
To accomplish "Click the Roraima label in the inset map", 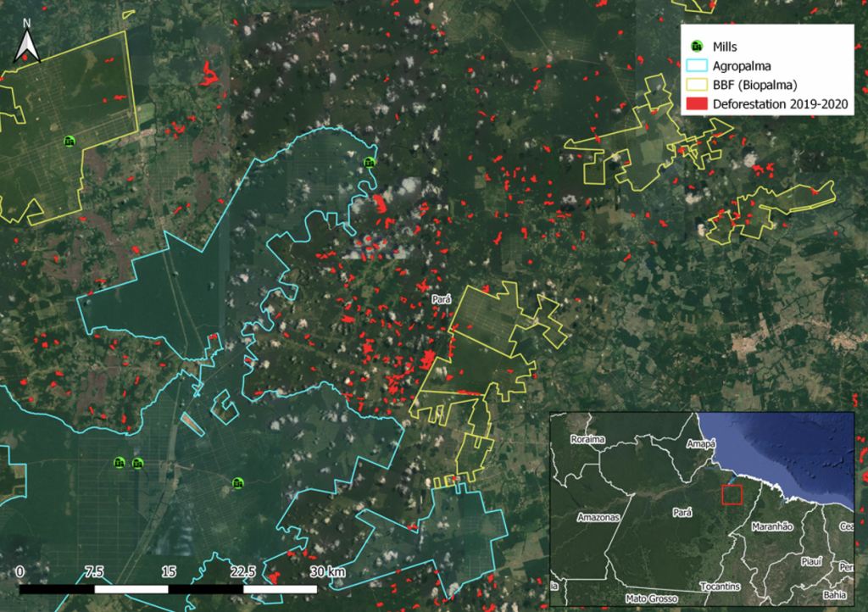I will (x=585, y=440).
